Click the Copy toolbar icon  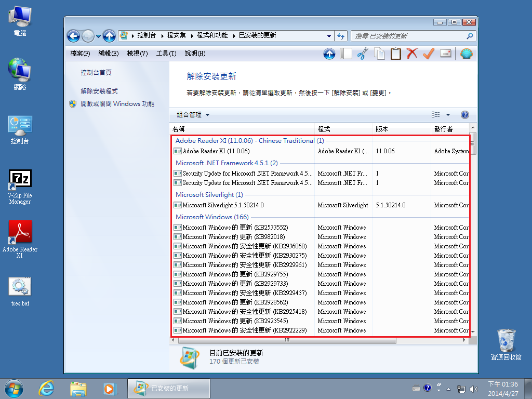coord(379,54)
